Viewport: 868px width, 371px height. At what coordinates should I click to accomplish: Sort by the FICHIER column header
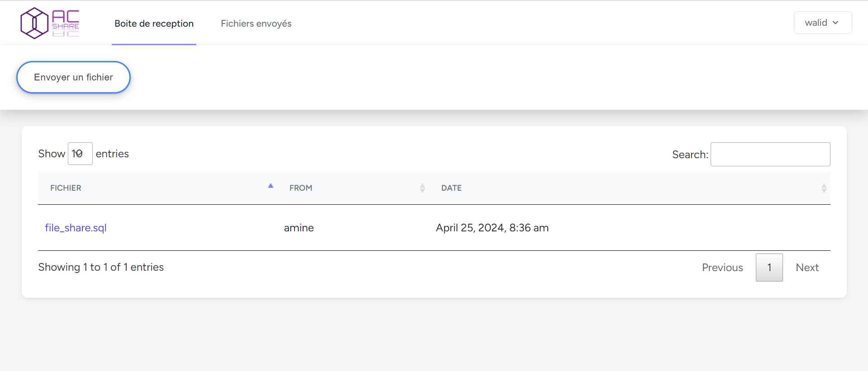pos(157,188)
